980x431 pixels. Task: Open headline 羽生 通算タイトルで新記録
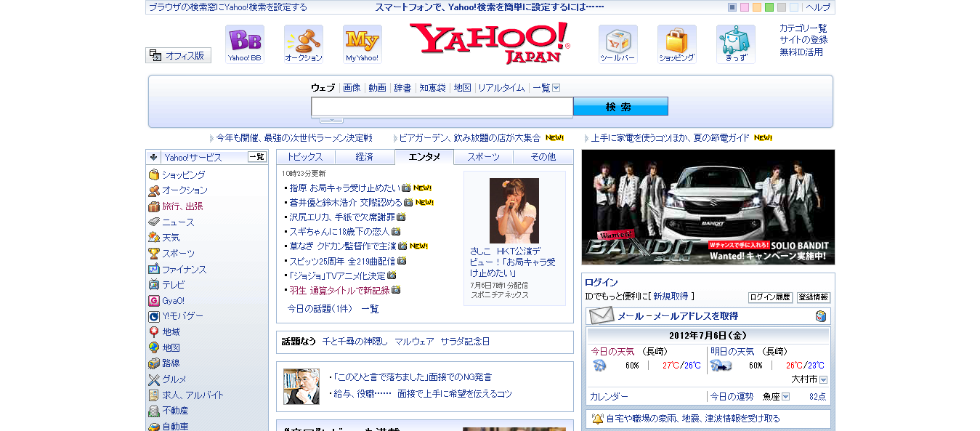click(339, 290)
